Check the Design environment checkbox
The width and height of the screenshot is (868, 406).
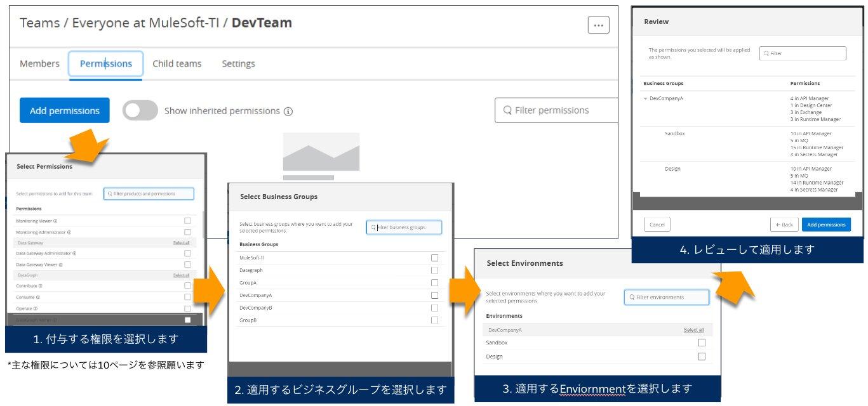click(701, 357)
